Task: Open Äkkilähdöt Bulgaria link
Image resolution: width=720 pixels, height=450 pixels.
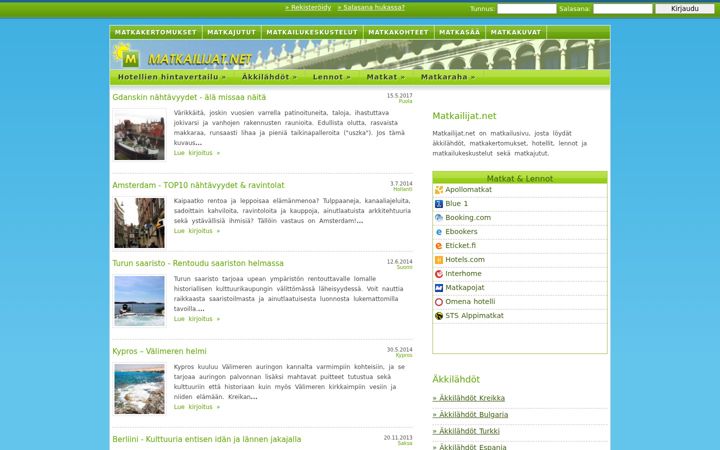Action: pyautogui.click(x=470, y=415)
